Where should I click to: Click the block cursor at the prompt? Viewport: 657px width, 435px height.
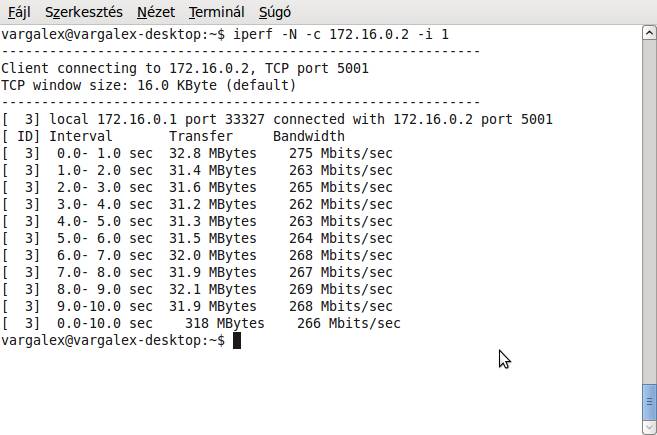pos(237,340)
